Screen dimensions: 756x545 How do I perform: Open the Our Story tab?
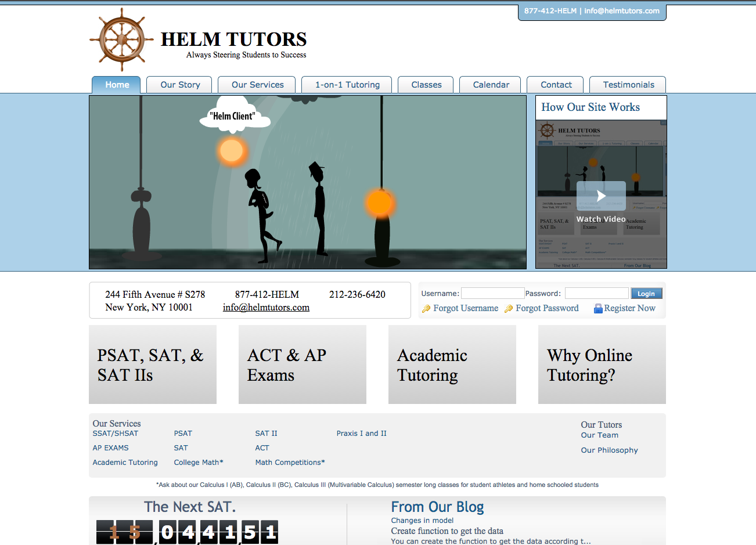(x=179, y=85)
